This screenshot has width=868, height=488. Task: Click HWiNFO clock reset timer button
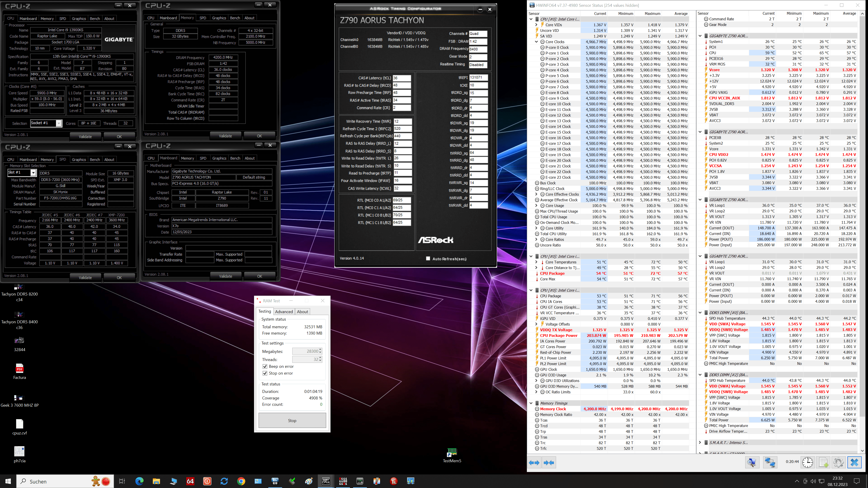pyautogui.click(x=807, y=462)
